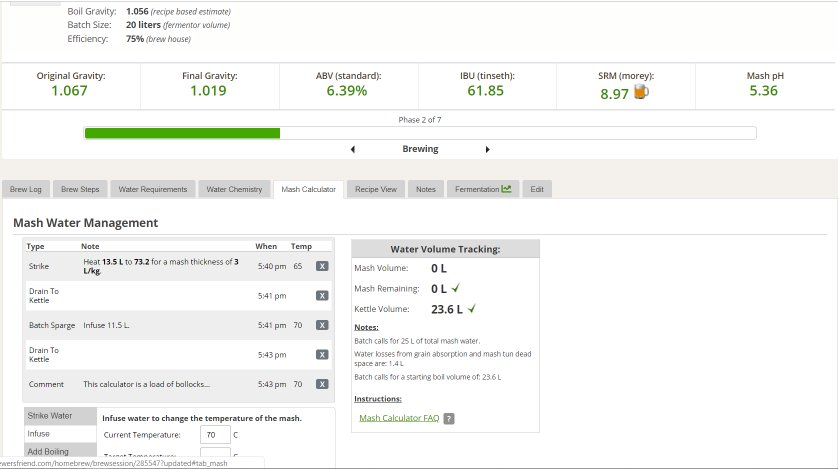This screenshot has width=838, height=469.
Task: Click the Final Gravity value 1.019
Action: coord(208,91)
